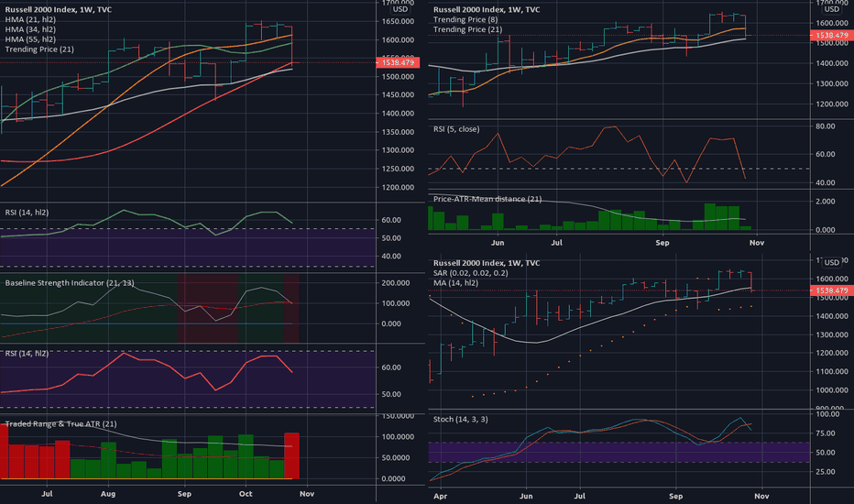Select RSI (14, hl2) legend of the red RSI line
The image size is (854, 504).
27,353
